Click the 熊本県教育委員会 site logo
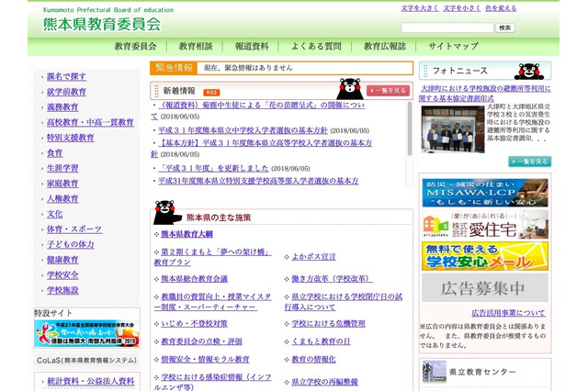 102,25
